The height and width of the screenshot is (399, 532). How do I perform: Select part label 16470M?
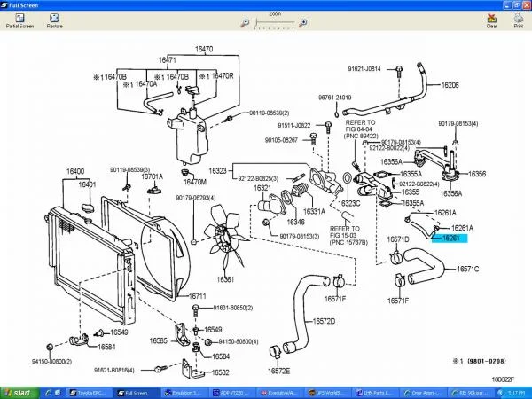[x=195, y=182]
